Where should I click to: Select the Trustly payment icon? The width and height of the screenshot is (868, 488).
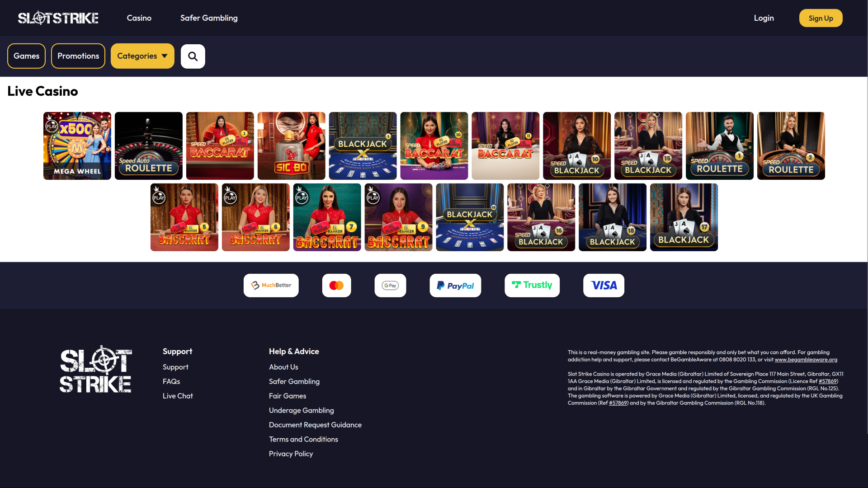click(532, 285)
